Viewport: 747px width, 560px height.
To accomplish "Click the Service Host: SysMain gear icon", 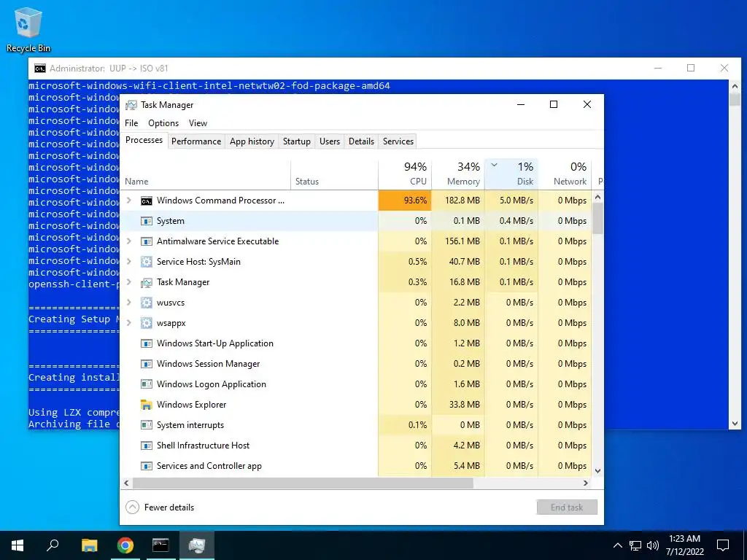I will 146,262.
